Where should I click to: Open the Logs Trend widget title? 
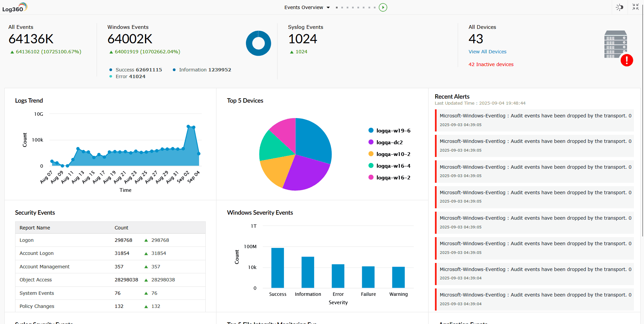(x=29, y=101)
